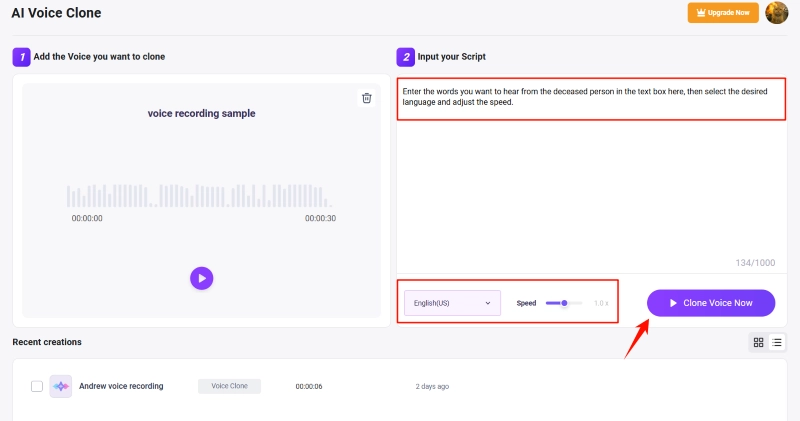Click the crown icon on Upgrade Now
Image resolution: width=800 pixels, height=421 pixels.
[x=699, y=13]
